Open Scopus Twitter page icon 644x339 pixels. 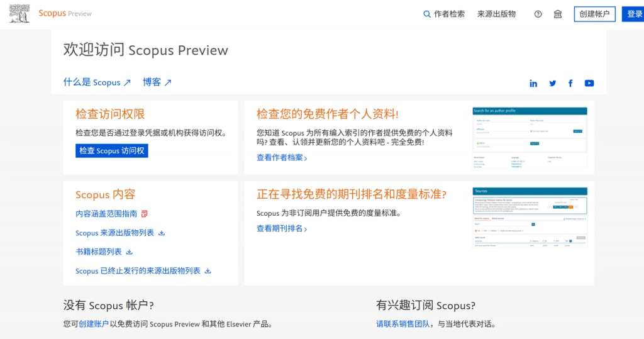pyautogui.click(x=552, y=84)
